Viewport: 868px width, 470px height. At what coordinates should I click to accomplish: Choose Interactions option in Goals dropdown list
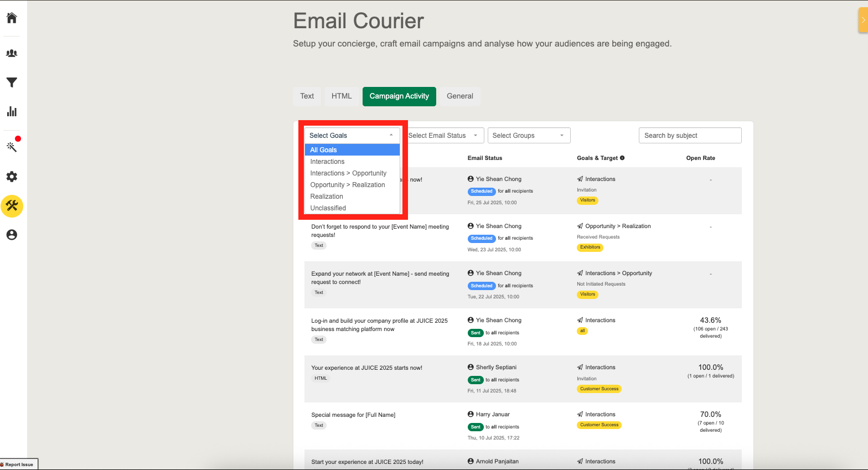click(x=352, y=162)
